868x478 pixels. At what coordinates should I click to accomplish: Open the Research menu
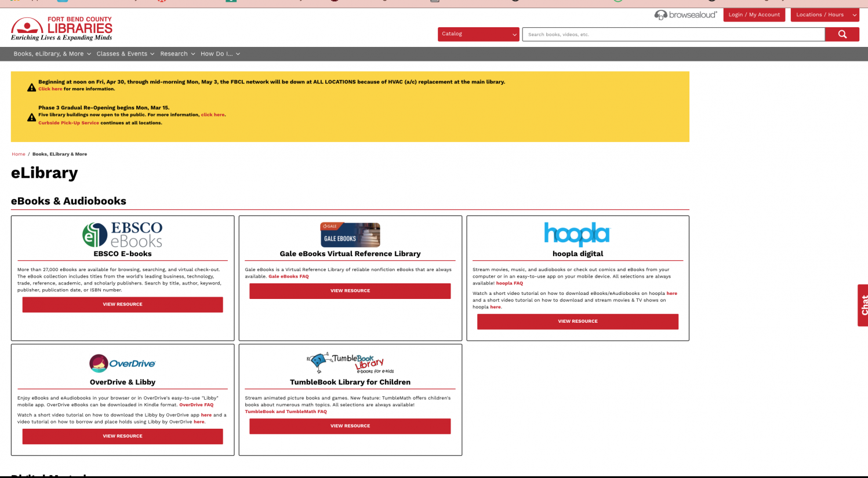pyautogui.click(x=177, y=54)
